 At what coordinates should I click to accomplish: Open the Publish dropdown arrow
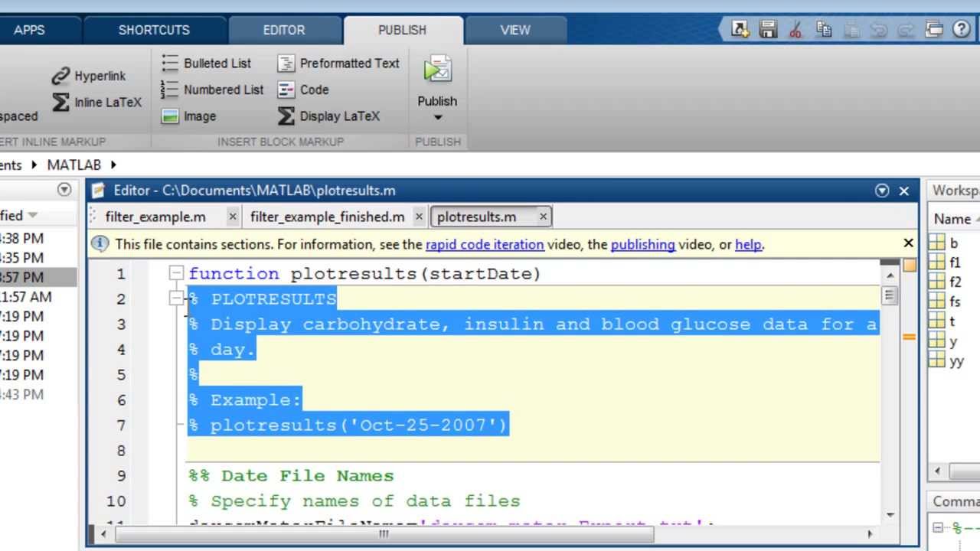click(x=438, y=118)
